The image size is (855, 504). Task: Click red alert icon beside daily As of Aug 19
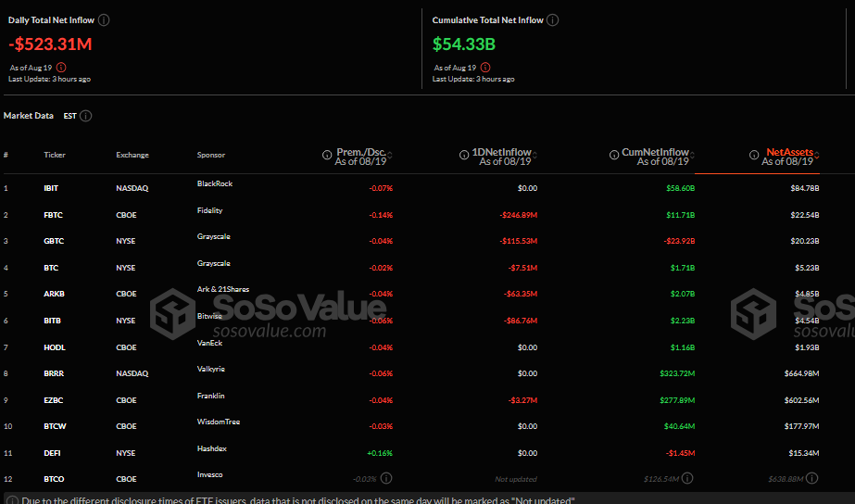61,68
